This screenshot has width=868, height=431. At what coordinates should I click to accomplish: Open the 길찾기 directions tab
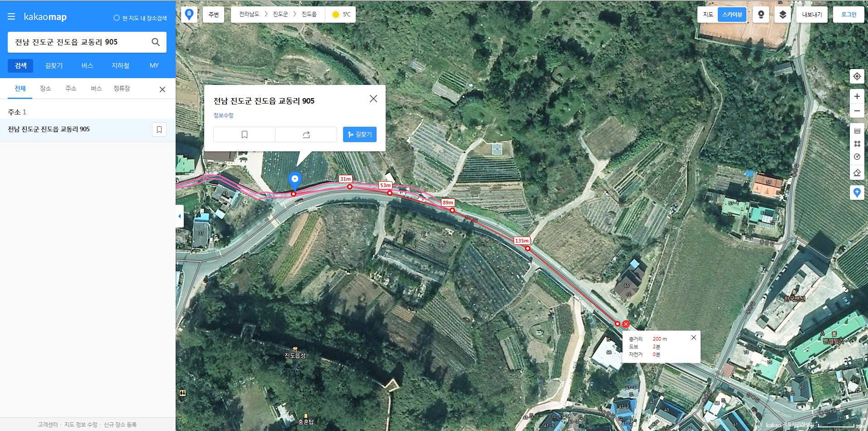point(54,66)
